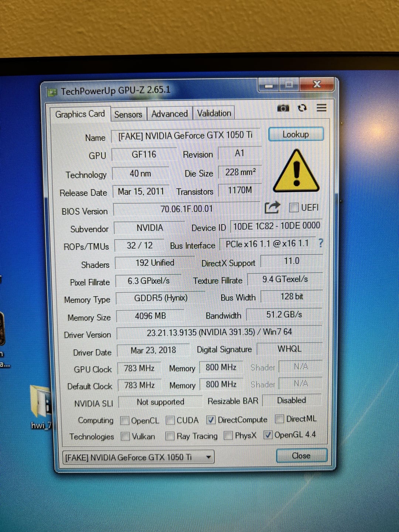399x532 pixels.
Task: Click the Resizable BAR field Disabled
Action: click(292, 400)
